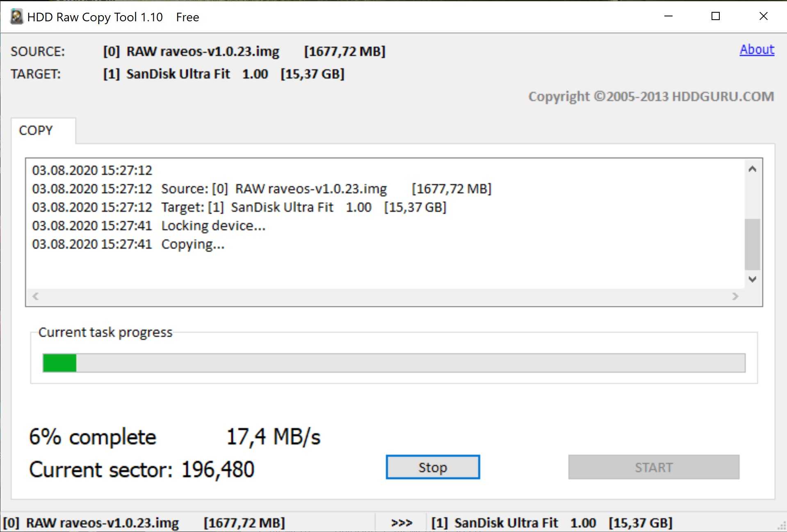
Task: Click the log's right scroll arrow
Action: 735,296
